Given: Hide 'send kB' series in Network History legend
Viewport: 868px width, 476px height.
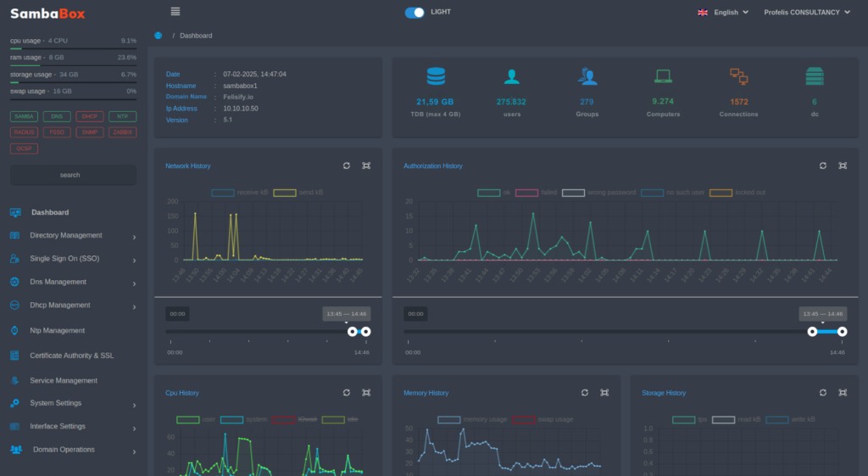Looking at the screenshot, I should coord(285,193).
